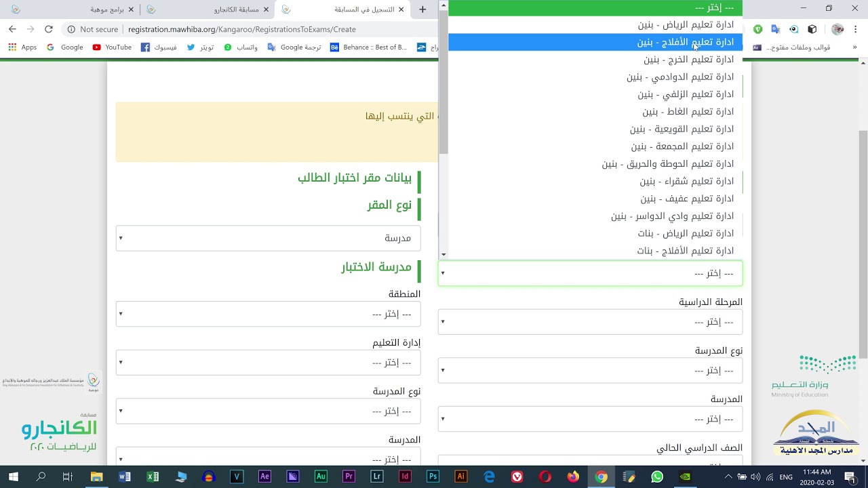Choose ادارة تعليم عفيف - بنين
The image size is (868, 488).
point(595,199)
